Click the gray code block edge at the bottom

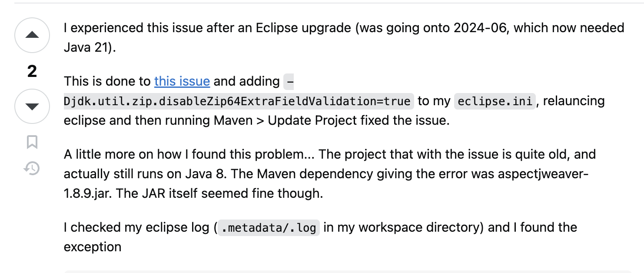click(x=348, y=271)
